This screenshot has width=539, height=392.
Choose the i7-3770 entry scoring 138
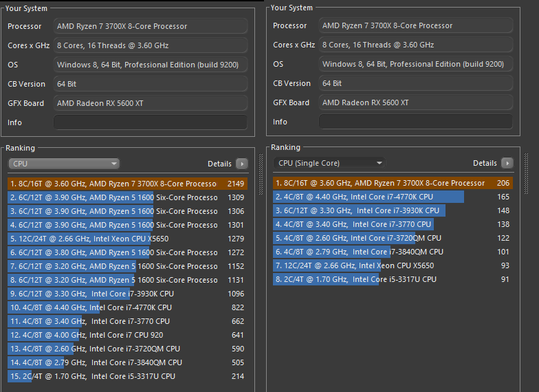coord(392,224)
